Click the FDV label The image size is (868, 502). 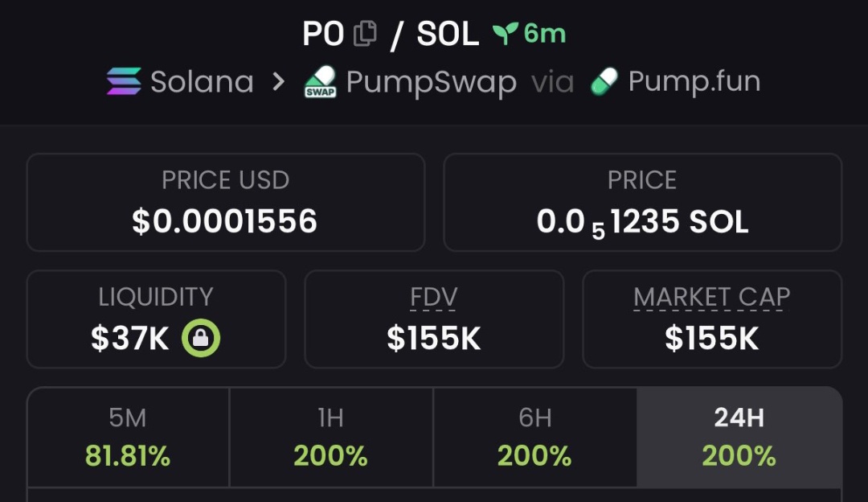pyautogui.click(x=434, y=298)
